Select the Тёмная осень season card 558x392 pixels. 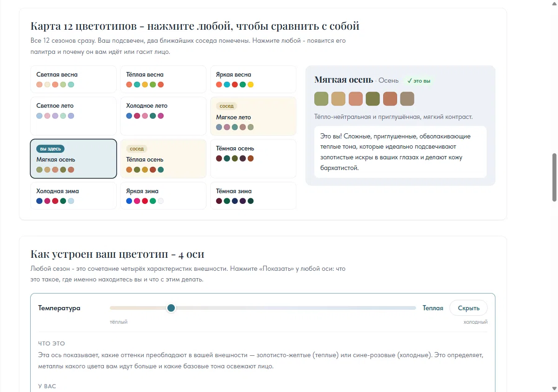tap(253, 158)
